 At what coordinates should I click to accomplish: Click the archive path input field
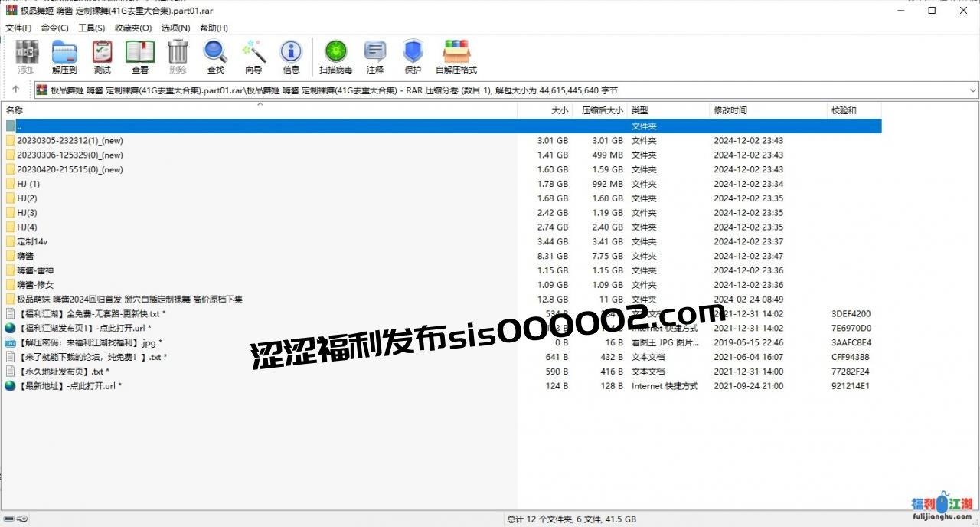click(x=505, y=90)
